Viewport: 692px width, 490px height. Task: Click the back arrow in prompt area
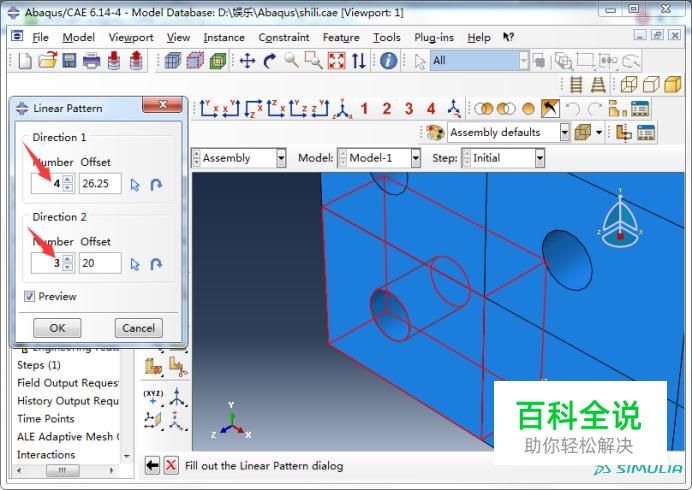click(x=152, y=465)
